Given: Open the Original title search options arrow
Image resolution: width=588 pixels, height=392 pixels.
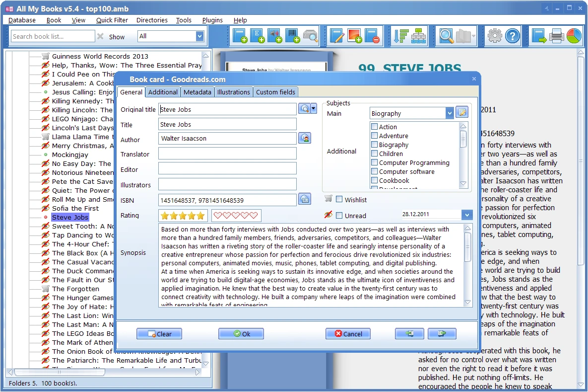Looking at the screenshot, I should (x=314, y=109).
